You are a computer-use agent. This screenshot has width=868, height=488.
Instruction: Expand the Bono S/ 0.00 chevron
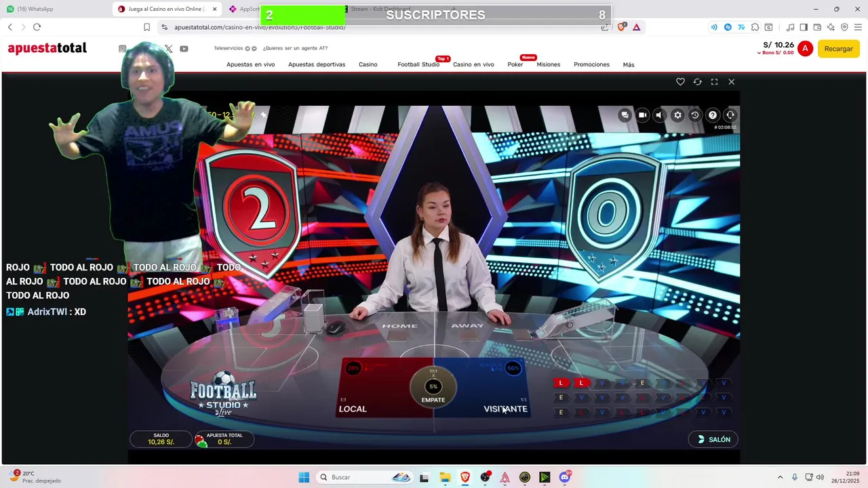[759, 53]
